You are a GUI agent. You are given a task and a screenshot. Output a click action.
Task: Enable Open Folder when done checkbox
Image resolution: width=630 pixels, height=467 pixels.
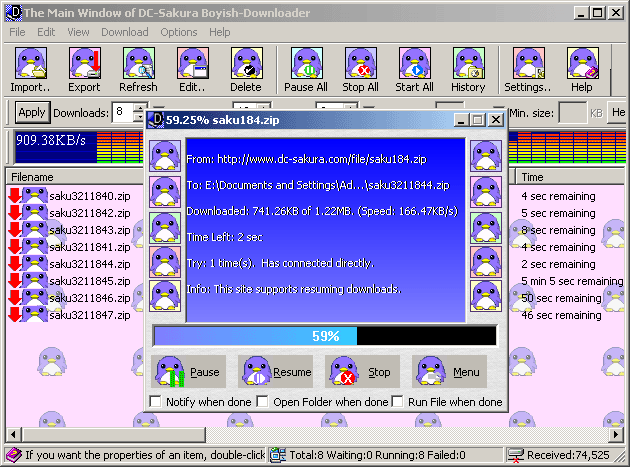coord(262,401)
